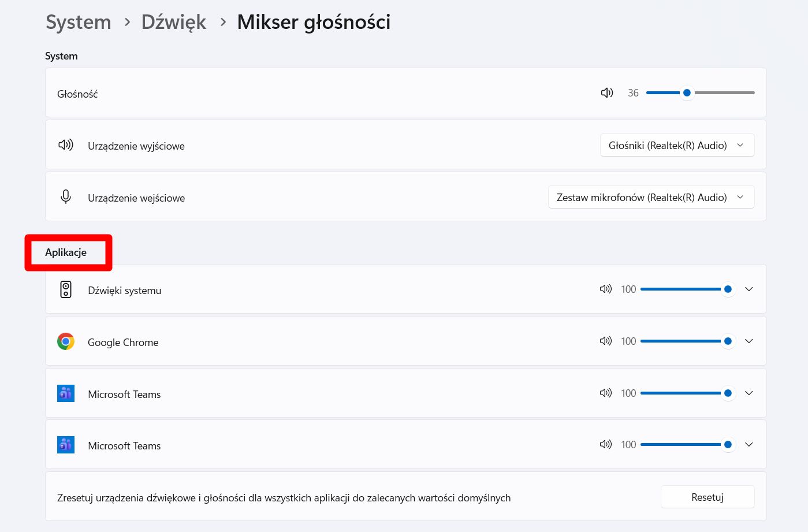Adjust the Głośność system volume slider
This screenshot has width=808, height=532.
[x=700, y=92]
